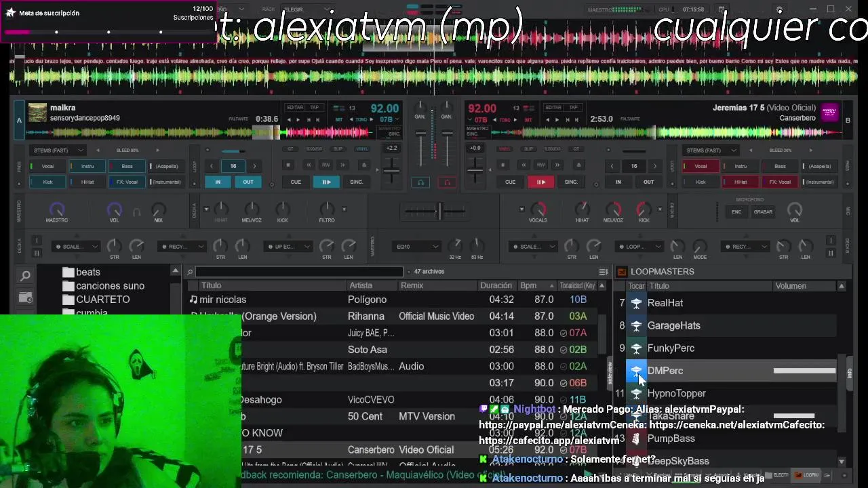Play or pause deck A

[x=326, y=182]
